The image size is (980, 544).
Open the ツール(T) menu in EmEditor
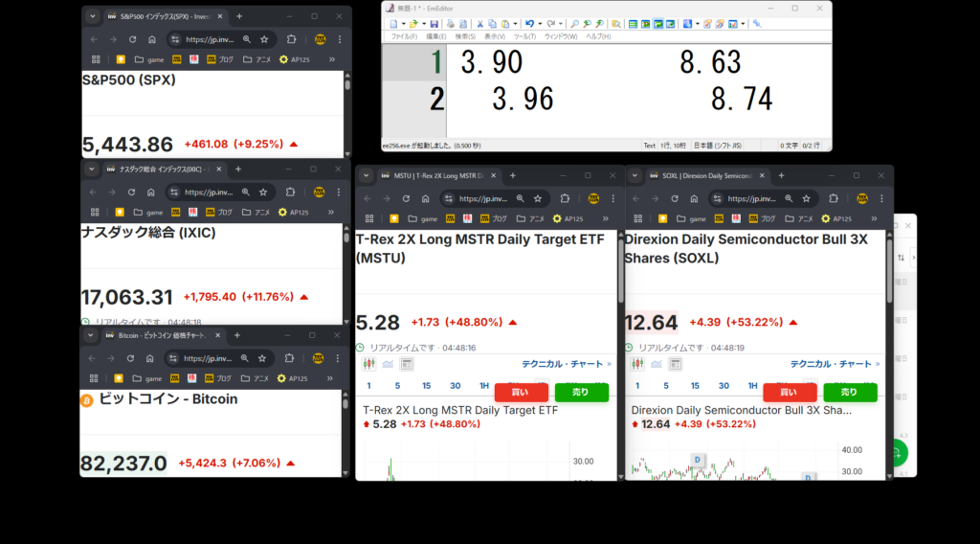[524, 37]
